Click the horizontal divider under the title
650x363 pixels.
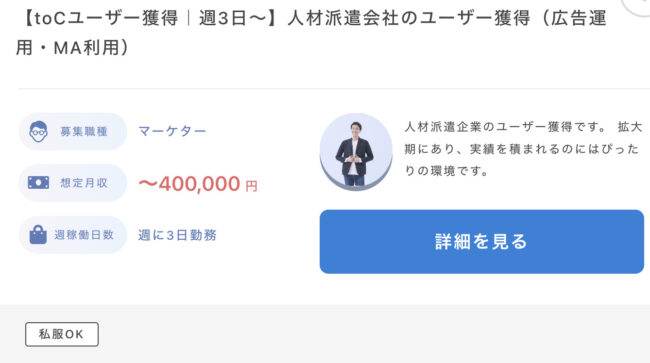point(334,88)
